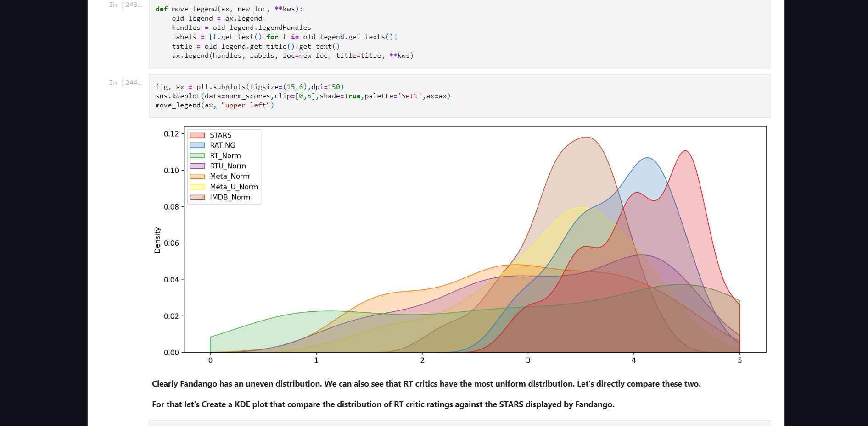Click the paragraph starting 'For that let's Create'
This screenshot has width=868, height=426.
[383, 404]
